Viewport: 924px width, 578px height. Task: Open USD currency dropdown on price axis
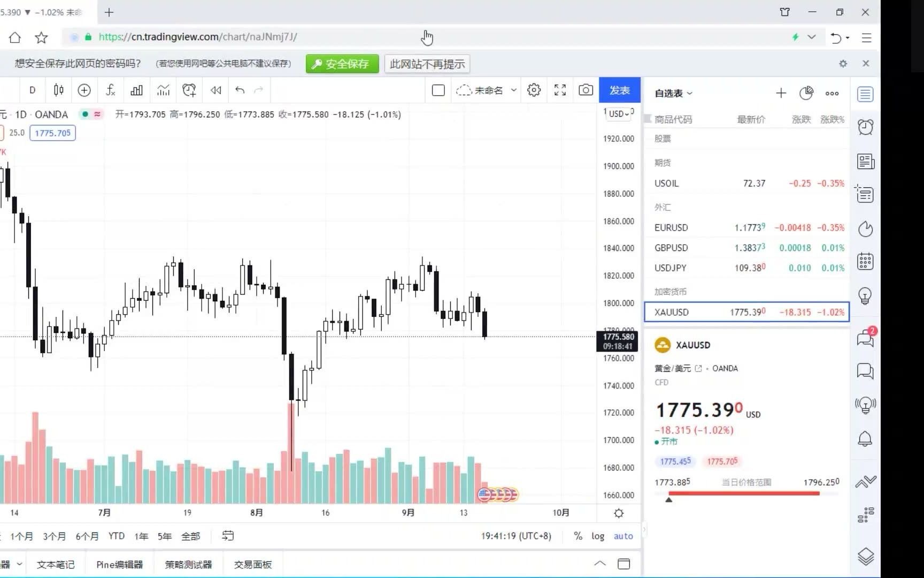tap(619, 113)
